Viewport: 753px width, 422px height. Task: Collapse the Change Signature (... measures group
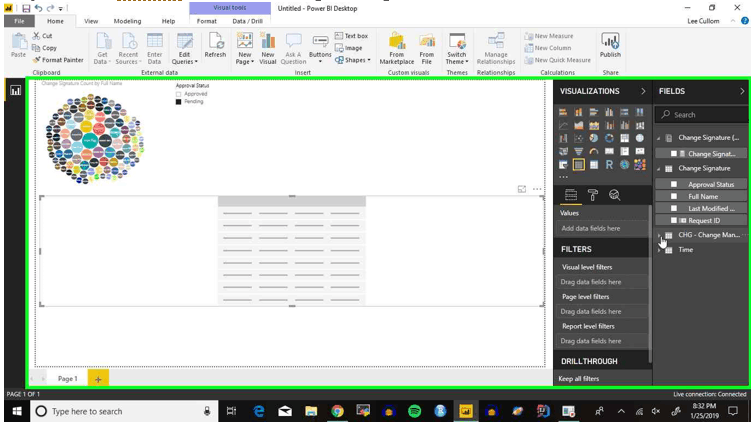coord(659,138)
